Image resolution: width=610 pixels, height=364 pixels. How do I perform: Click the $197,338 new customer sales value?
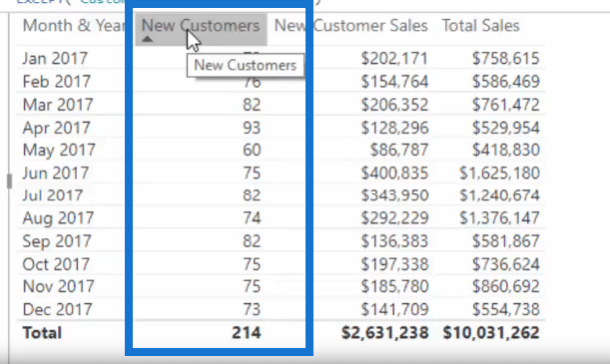tap(394, 264)
